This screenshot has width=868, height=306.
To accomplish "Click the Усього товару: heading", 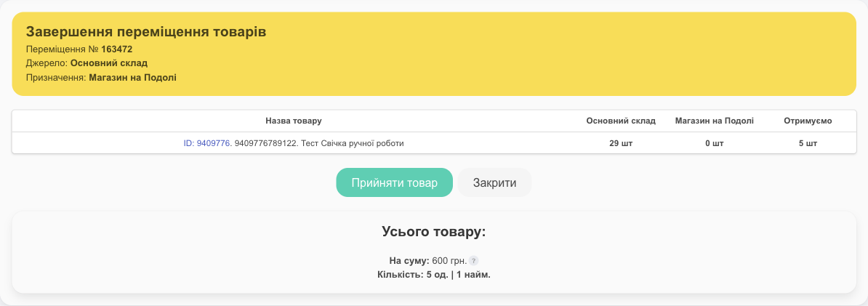I will [434, 232].
